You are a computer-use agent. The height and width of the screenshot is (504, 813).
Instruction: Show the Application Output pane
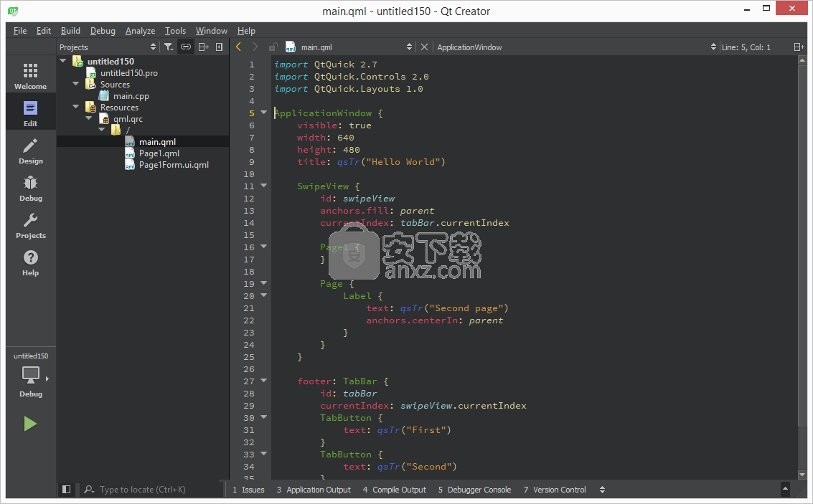(314, 490)
